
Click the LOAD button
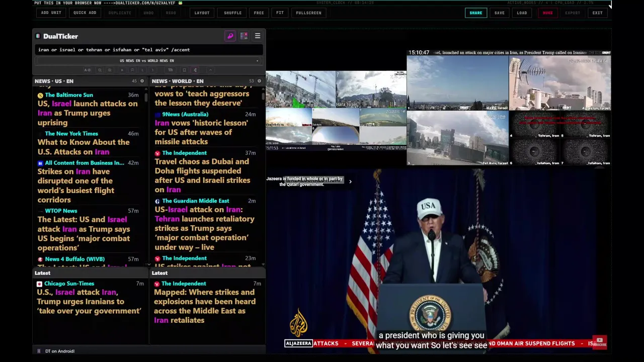coord(522,13)
